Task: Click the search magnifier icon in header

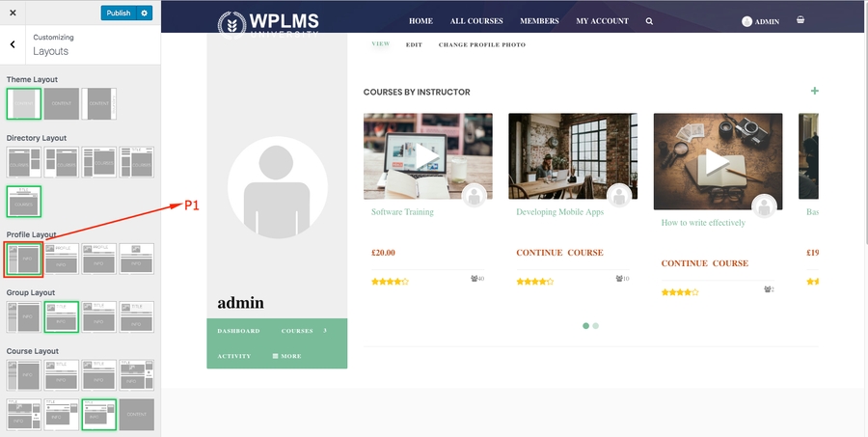Action: (649, 21)
